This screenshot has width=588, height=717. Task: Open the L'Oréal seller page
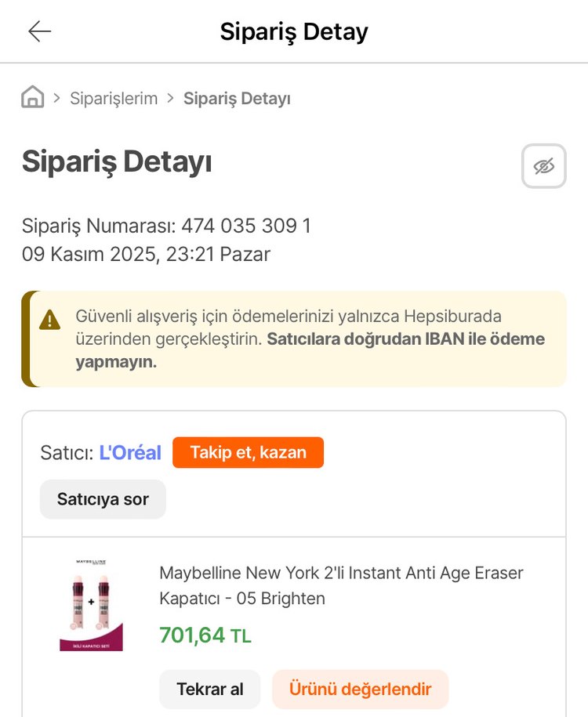130,453
